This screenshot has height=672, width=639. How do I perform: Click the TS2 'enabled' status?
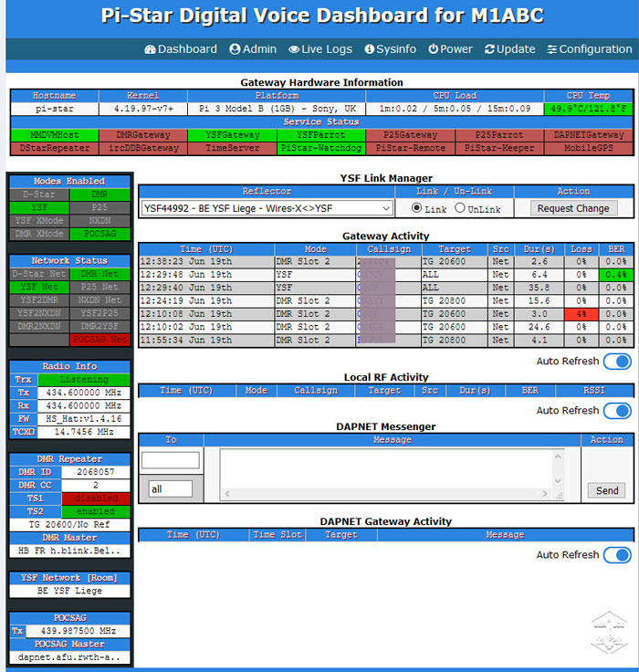96,511
